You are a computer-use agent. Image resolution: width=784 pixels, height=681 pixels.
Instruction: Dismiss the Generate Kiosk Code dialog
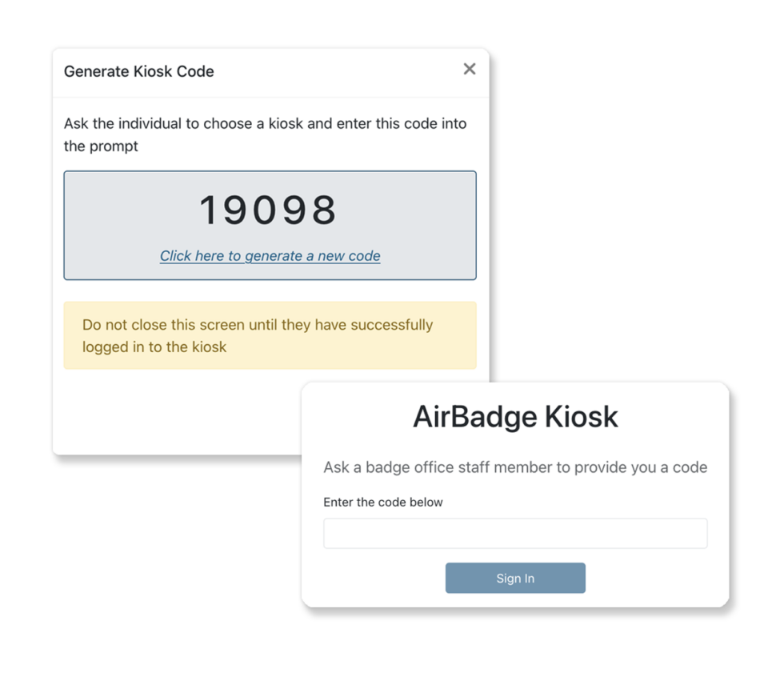470,69
